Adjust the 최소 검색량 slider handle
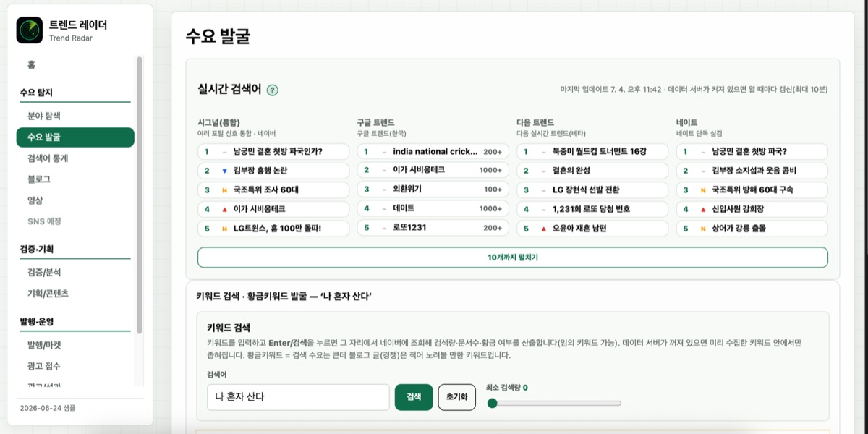Image resolution: width=868 pixels, height=434 pixels. [492, 403]
